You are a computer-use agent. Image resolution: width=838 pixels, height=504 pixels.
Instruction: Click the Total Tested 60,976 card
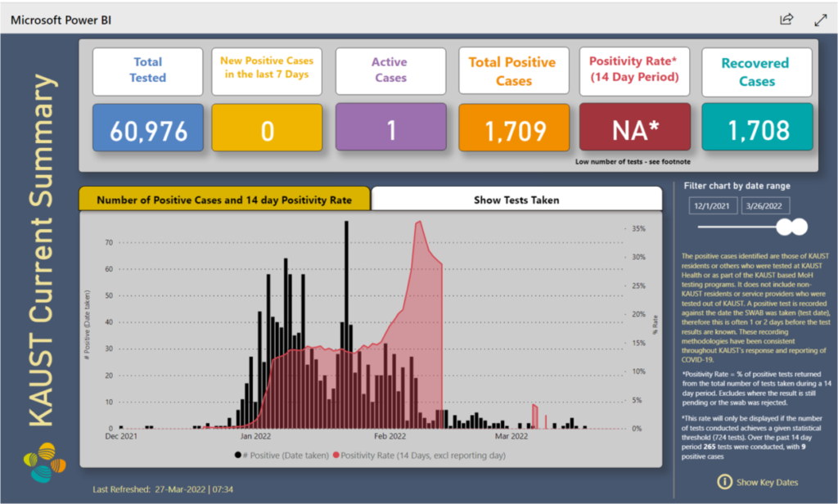click(147, 128)
